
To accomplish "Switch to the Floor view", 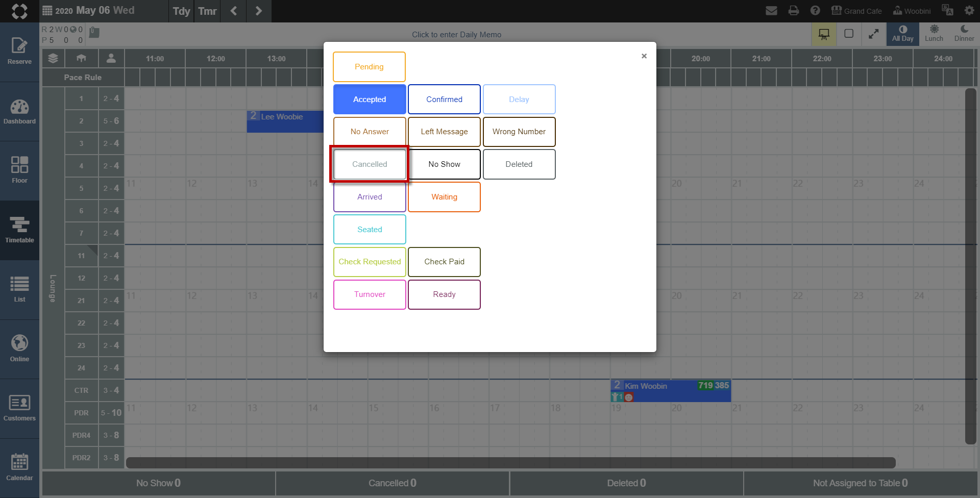I will tap(19, 171).
